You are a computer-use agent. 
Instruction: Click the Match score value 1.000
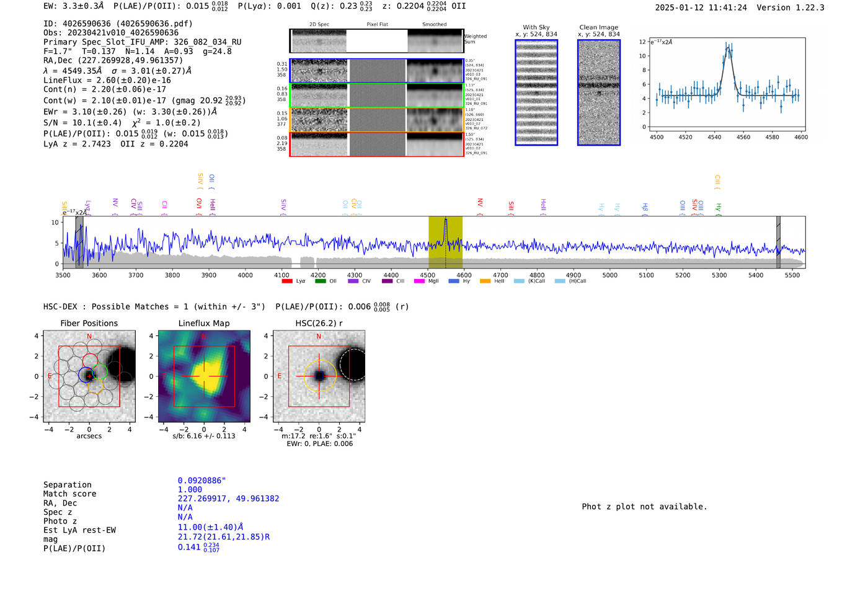point(190,489)
